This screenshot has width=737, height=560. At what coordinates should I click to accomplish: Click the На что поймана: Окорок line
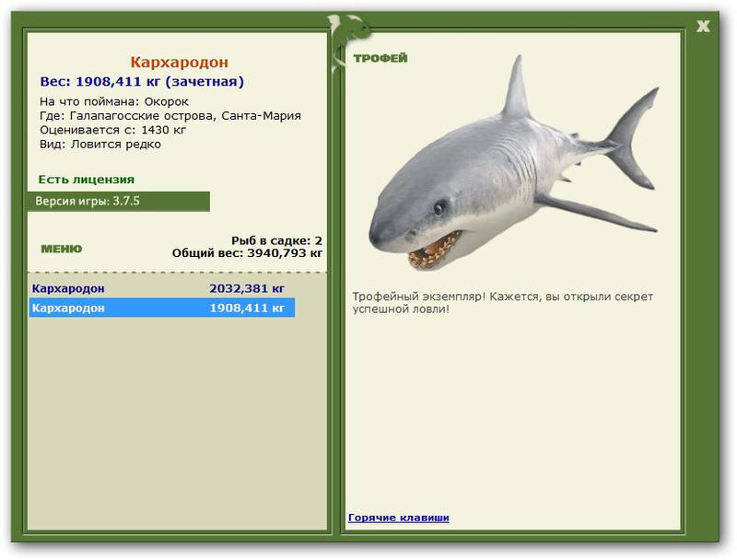pos(114,101)
